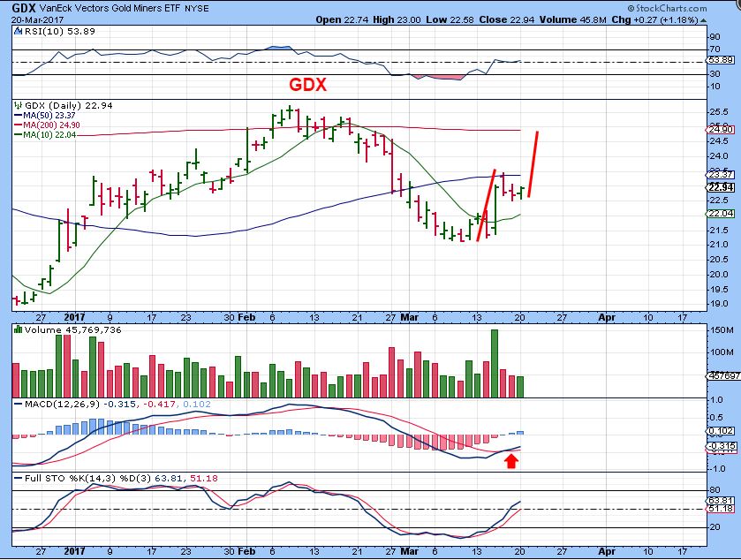This screenshot has width=741, height=560.
Task: Click Apr on the bottom stochastic date axis
Action: click(607, 551)
